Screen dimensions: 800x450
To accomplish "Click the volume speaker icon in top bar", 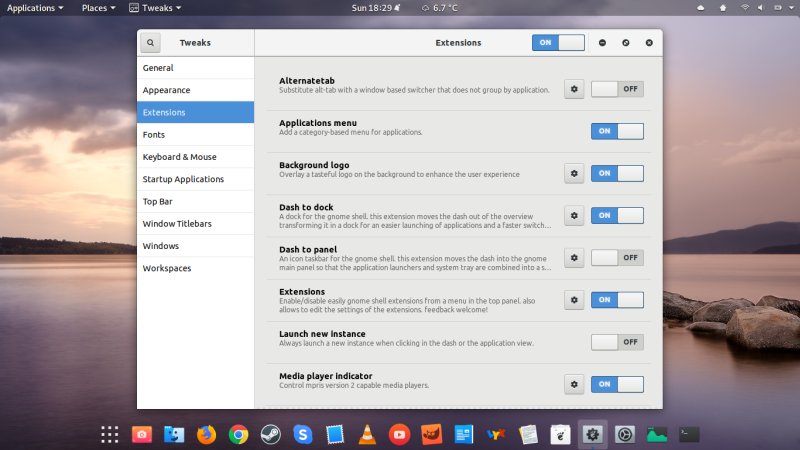I will tap(760, 8).
